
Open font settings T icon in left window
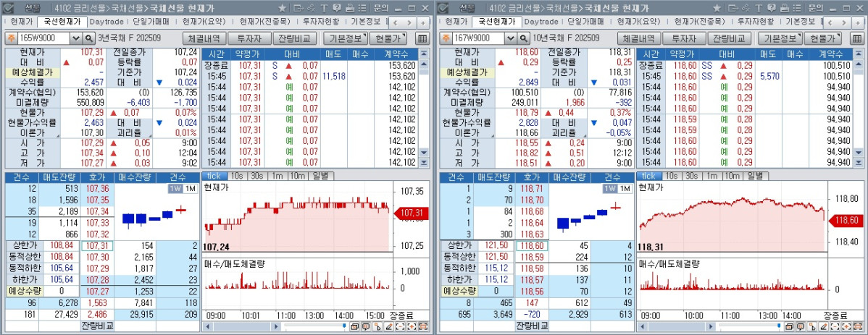324,8
